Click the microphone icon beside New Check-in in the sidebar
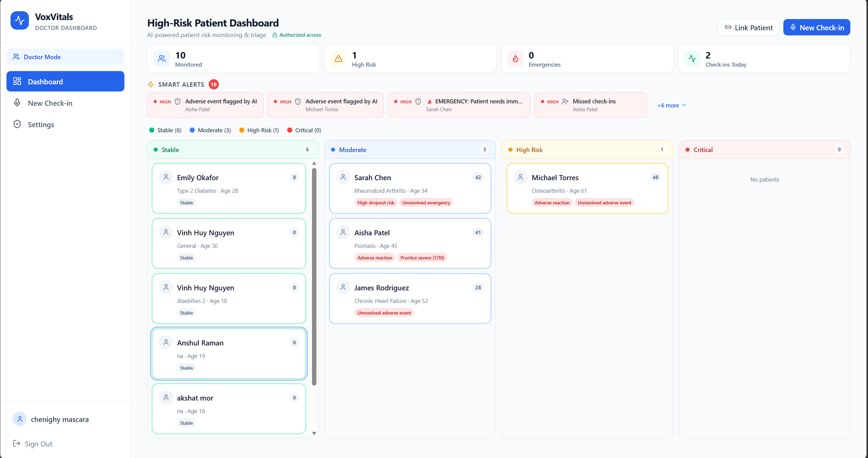868x458 pixels. (17, 103)
